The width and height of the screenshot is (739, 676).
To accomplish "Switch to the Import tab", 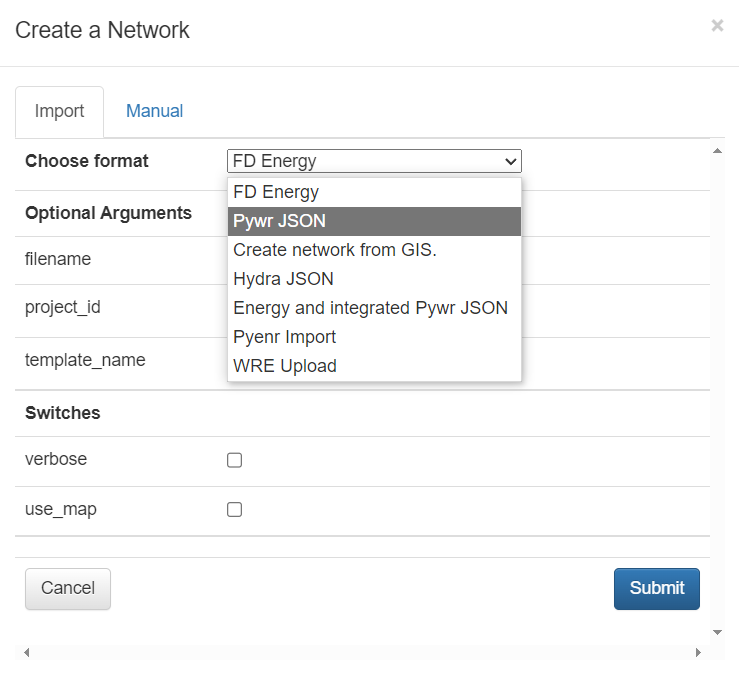I will (x=59, y=111).
